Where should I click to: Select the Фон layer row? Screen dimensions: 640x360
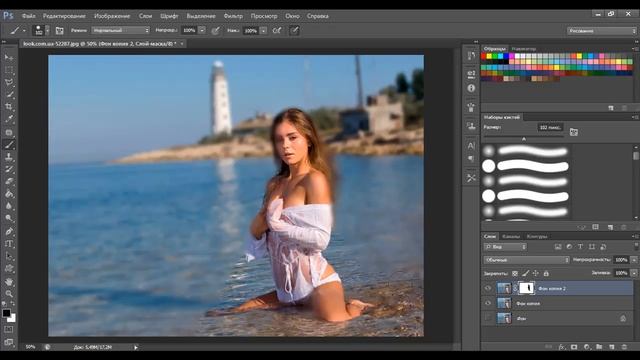coord(558,318)
